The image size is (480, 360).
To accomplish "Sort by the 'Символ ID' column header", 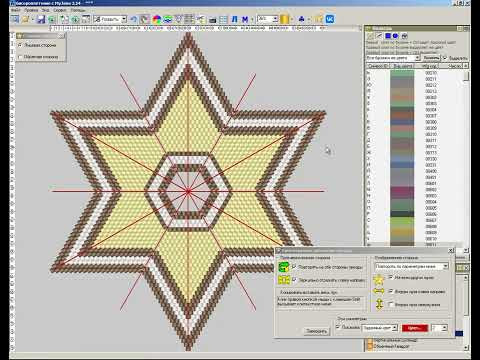I will click(378, 66).
